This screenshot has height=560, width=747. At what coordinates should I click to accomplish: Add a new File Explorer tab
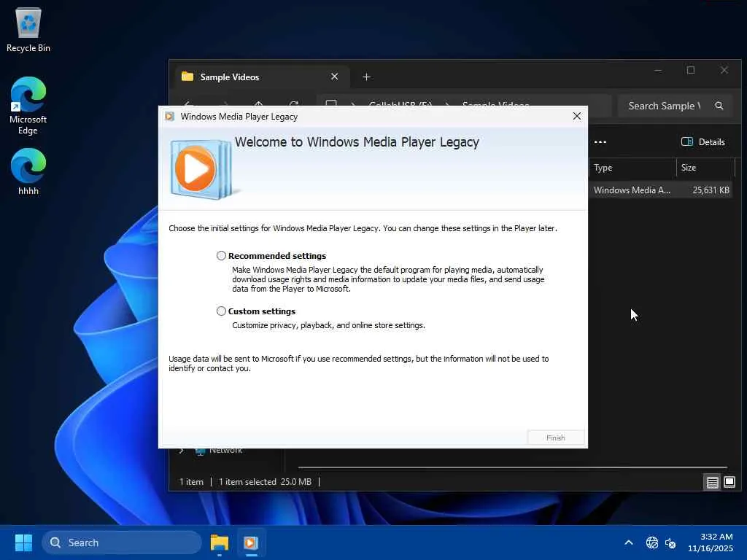tap(366, 77)
